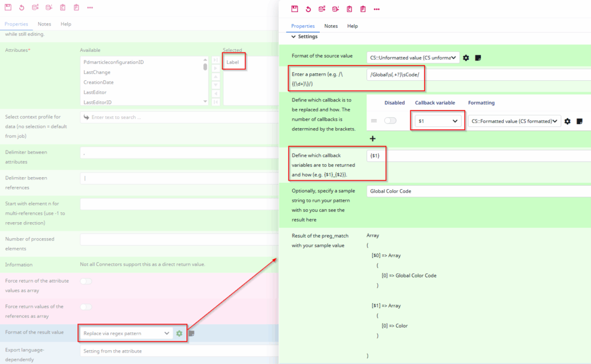Click the paste properties clipboard icon
The image size is (591, 364).
(x=362, y=9)
